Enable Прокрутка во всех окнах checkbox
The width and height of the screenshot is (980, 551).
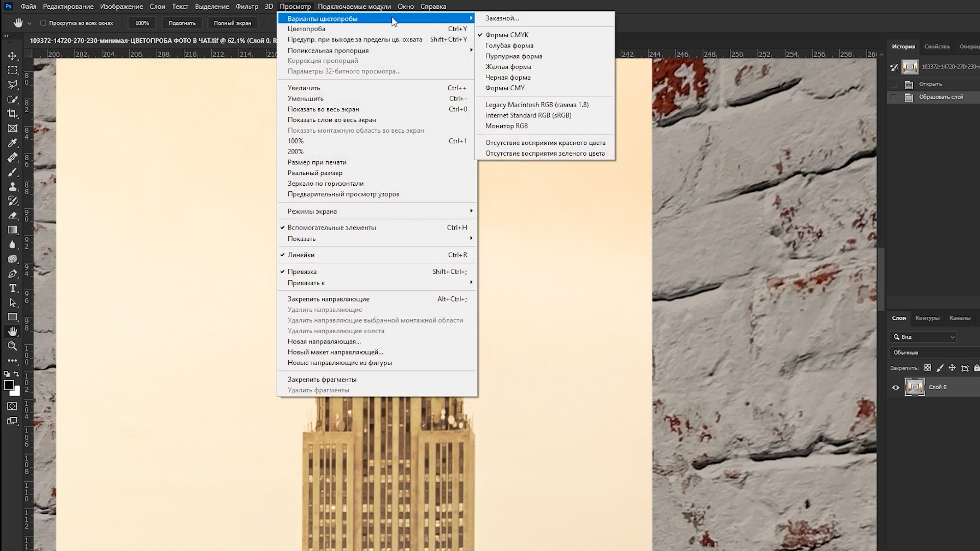pyautogui.click(x=43, y=23)
